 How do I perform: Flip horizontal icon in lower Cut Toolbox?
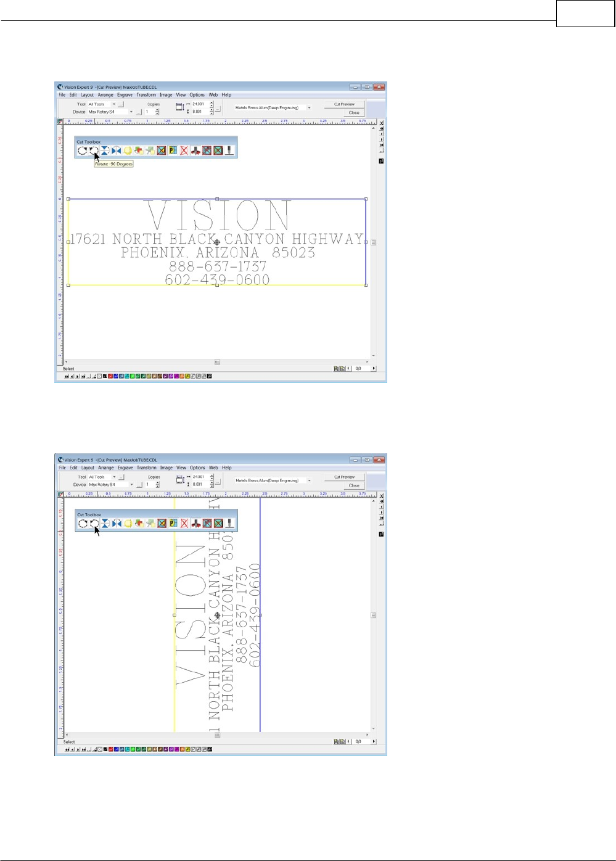click(x=117, y=523)
